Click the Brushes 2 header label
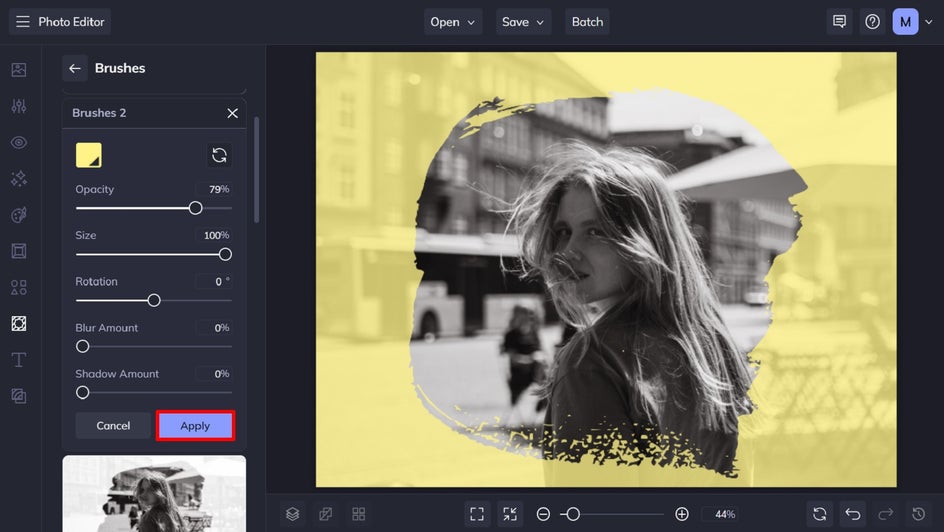 click(x=99, y=113)
